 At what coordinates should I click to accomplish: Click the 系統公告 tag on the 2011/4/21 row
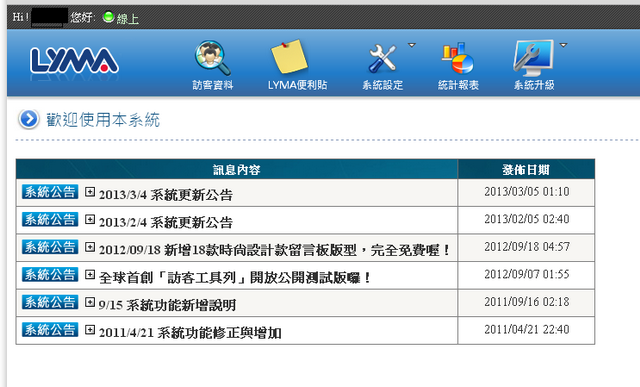click(x=50, y=330)
